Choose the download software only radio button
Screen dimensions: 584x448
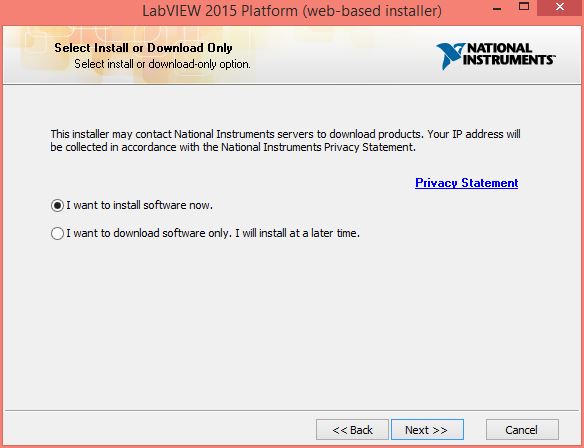(x=57, y=233)
